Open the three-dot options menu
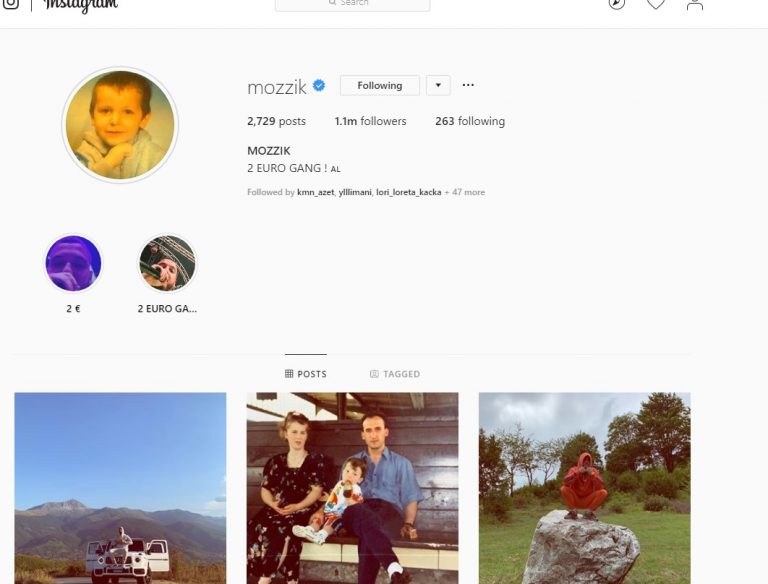The height and width of the screenshot is (584, 768). pos(468,85)
